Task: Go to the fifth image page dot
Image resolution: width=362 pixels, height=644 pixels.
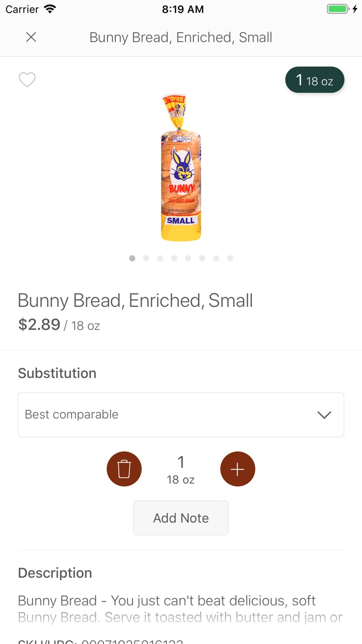Action: click(188, 258)
